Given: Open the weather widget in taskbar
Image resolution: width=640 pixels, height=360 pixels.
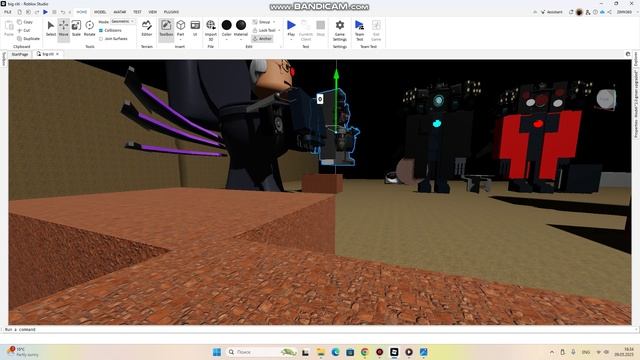Looking at the screenshot, I should 22,352.
